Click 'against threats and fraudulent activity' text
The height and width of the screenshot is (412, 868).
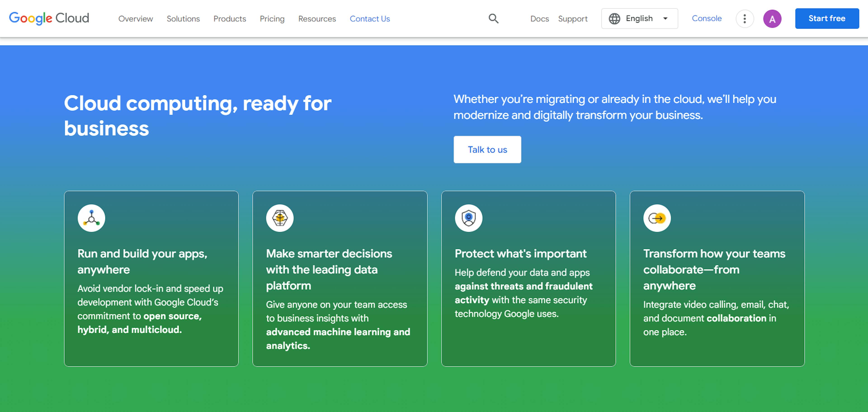(x=523, y=293)
